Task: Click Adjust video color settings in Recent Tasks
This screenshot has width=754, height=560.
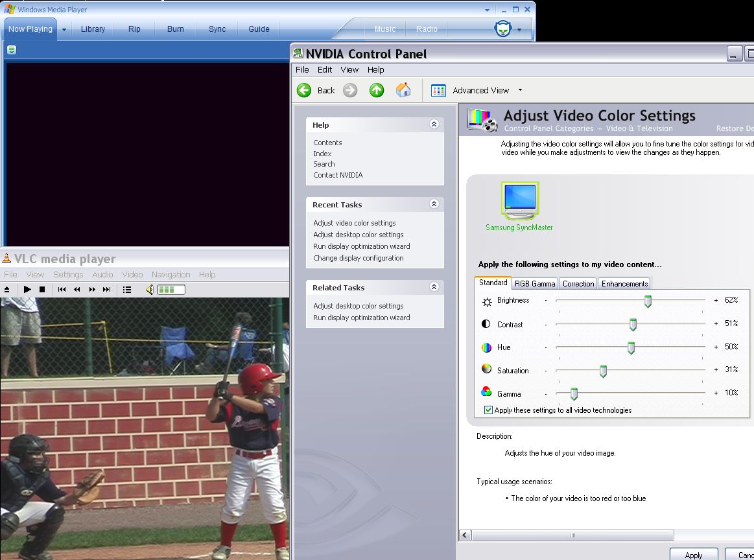Action: (355, 223)
